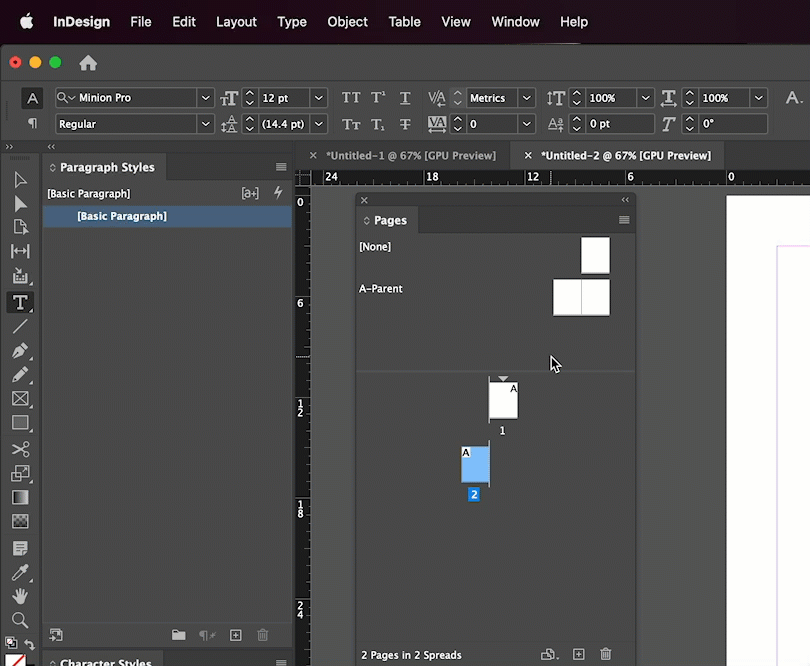The height and width of the screenshot is (666, 810).
Task: Toggle Strikethrough formatting
Action: [x=405, y=124]
